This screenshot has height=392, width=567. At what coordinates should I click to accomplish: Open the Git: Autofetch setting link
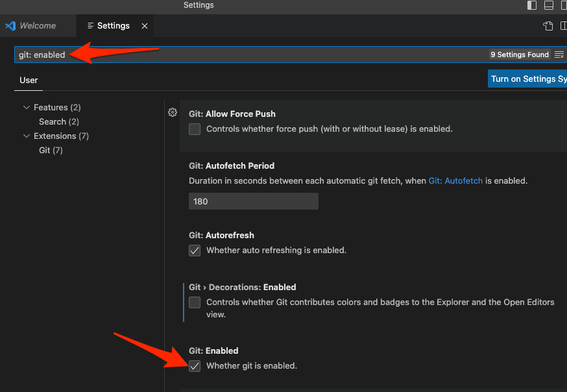pos(455,181)
